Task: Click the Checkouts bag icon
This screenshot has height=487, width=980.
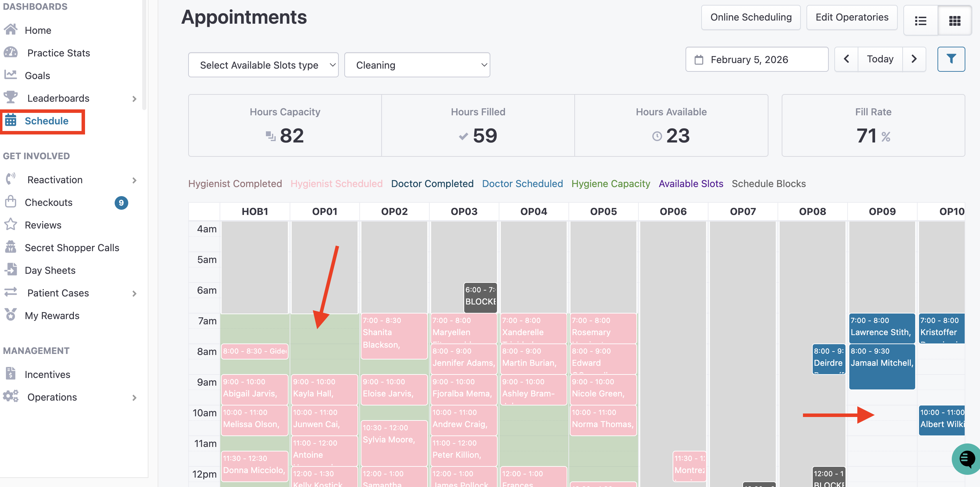Action: (11, 201)
